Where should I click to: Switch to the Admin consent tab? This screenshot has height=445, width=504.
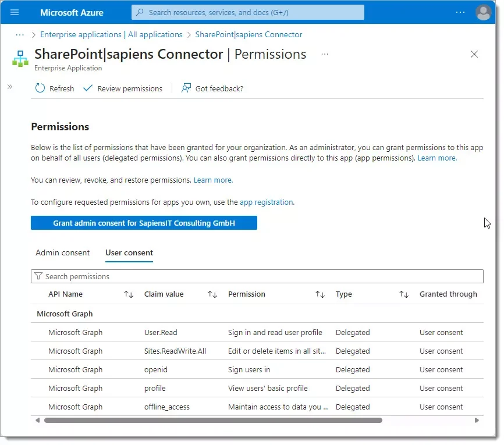point(63,252)
